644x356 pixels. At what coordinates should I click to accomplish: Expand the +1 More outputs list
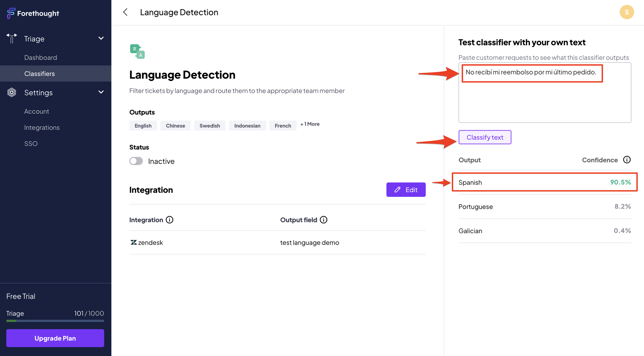point(310,124)
